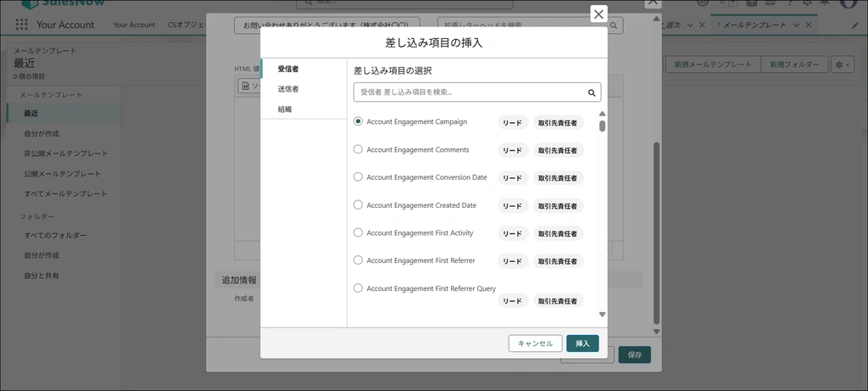
Task: Click the search magnifier icon in merge field box
Action: pos(592,92)
